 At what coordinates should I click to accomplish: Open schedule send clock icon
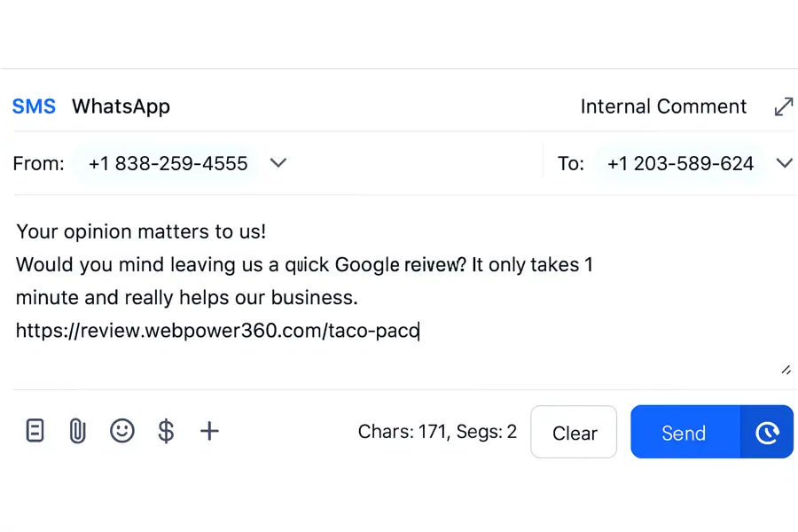click(x=767, y=433)
